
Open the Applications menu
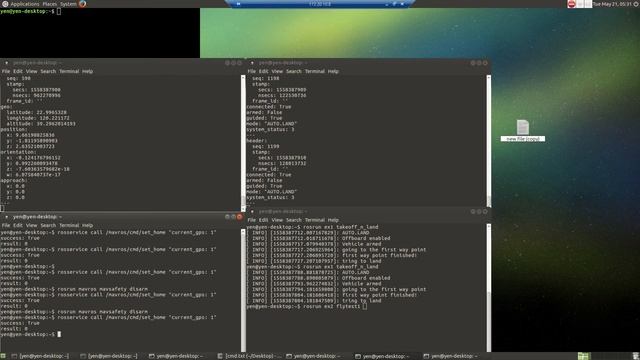(x=24, y=4)
